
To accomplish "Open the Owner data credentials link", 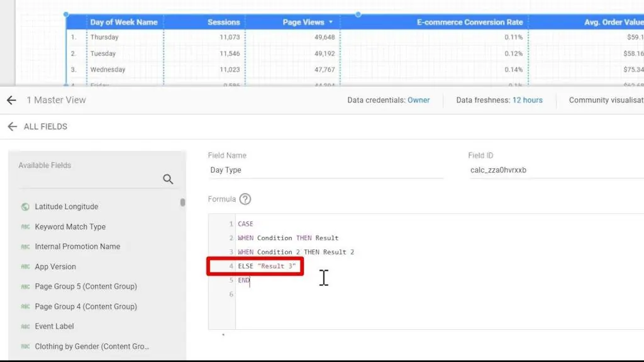I will pos(418,100).
